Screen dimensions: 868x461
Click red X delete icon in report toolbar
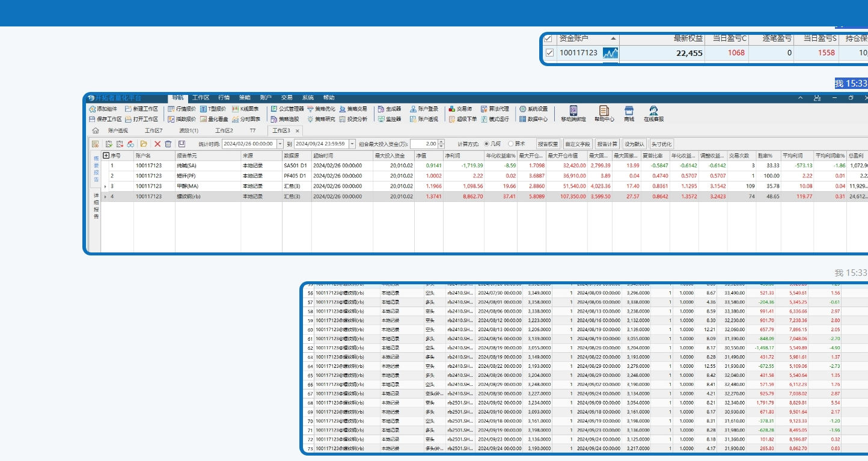[157, 144]
